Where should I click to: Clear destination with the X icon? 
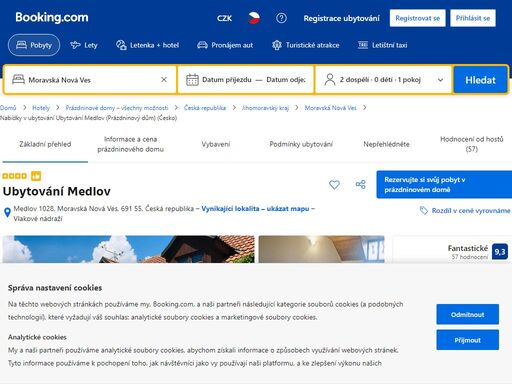click(164, 80)
